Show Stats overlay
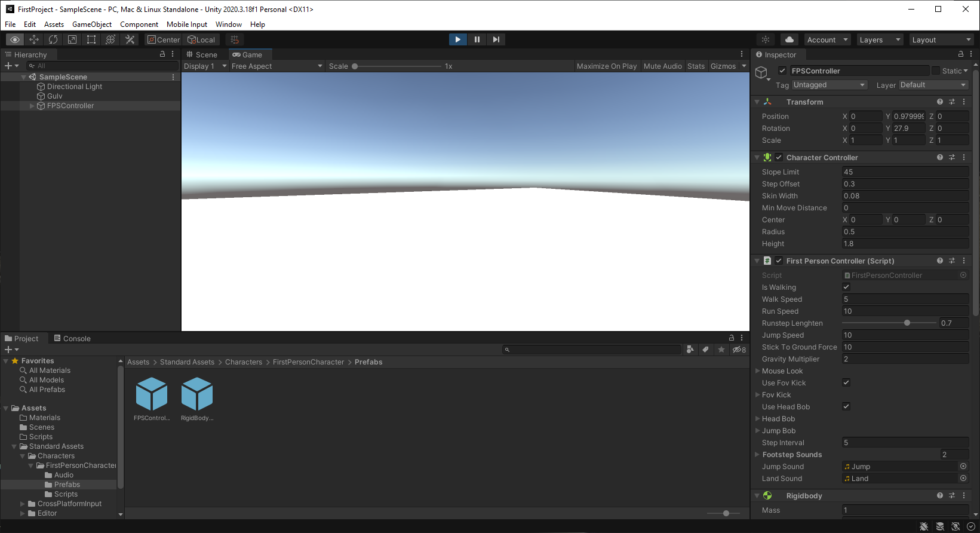Screen dimensions: 980x533 [x=696, y=66]
